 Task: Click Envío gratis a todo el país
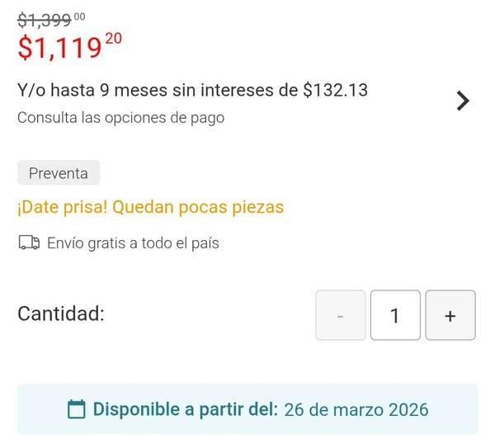[x=133, y=243]
